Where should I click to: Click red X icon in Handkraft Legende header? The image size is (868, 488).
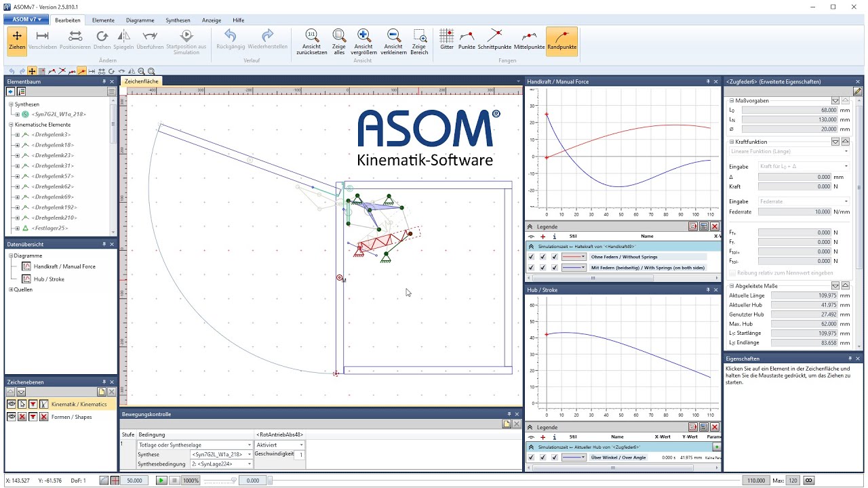click(714, 226)
